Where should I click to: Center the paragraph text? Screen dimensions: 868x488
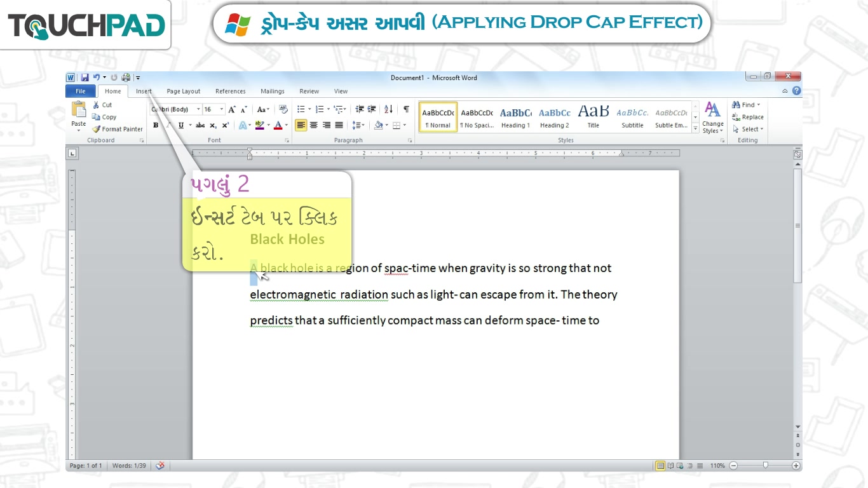tap(314, 125)
